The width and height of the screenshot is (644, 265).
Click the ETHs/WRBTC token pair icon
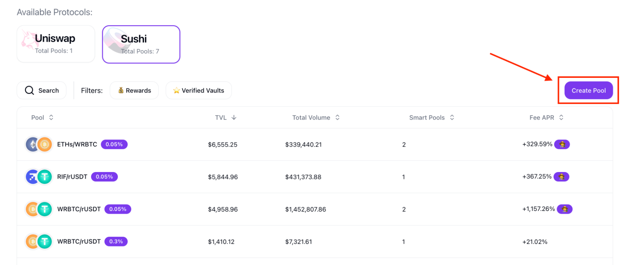coord(39,144)
